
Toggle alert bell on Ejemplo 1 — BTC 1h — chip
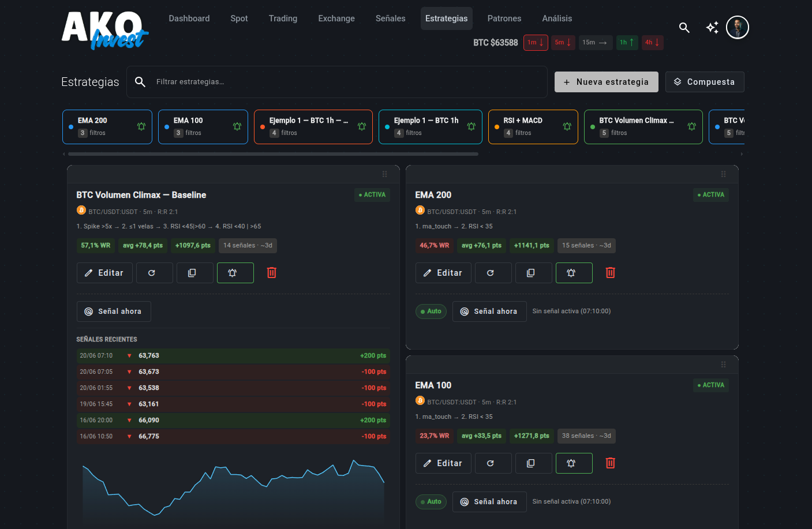(x=362, y=126)
